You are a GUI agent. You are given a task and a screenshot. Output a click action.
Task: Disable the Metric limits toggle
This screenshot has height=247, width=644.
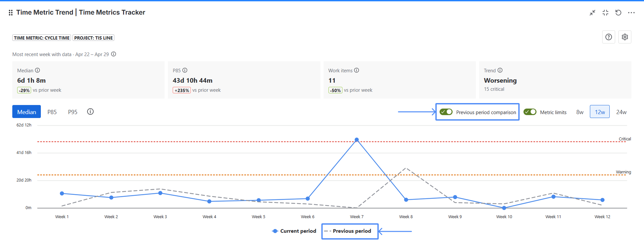click(530, 112)
